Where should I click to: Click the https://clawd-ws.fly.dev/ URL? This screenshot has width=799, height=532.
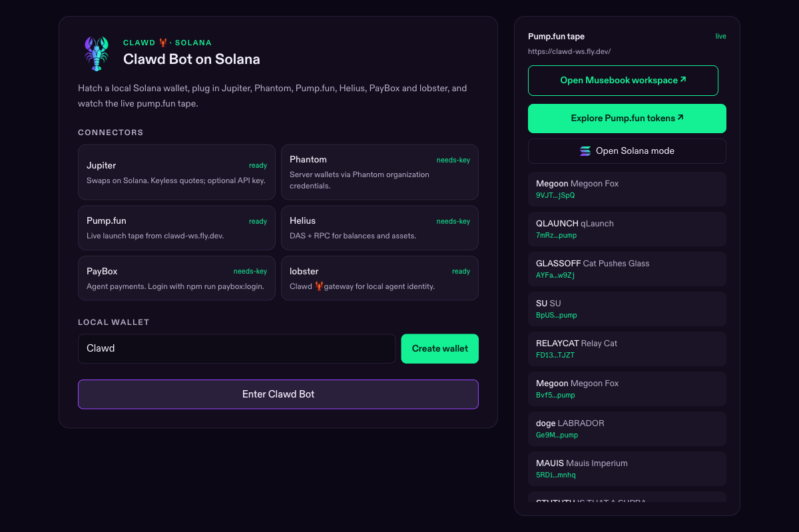tap(569, 51)
